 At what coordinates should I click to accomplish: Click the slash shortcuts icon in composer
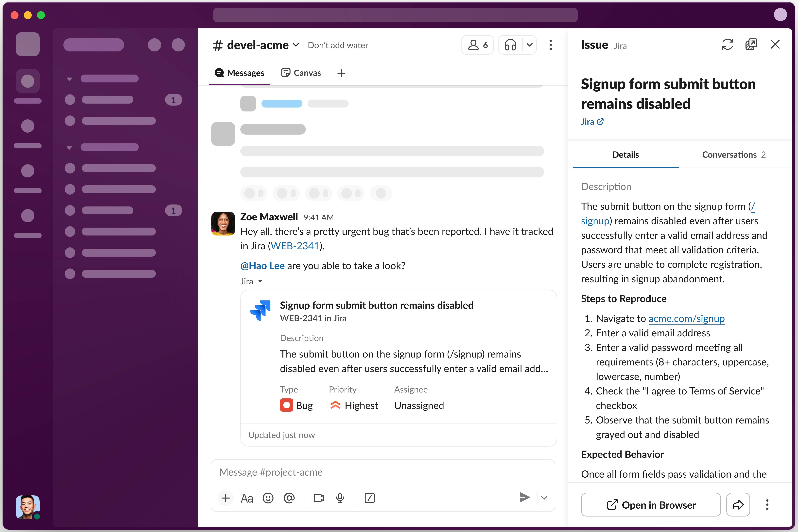pos(369,498)
